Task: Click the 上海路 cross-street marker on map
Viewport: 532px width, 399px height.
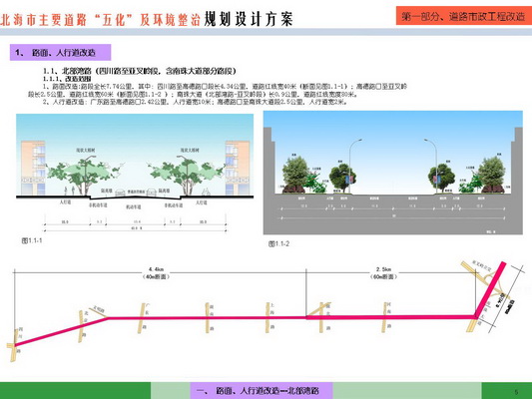Action: click(269, 317)
